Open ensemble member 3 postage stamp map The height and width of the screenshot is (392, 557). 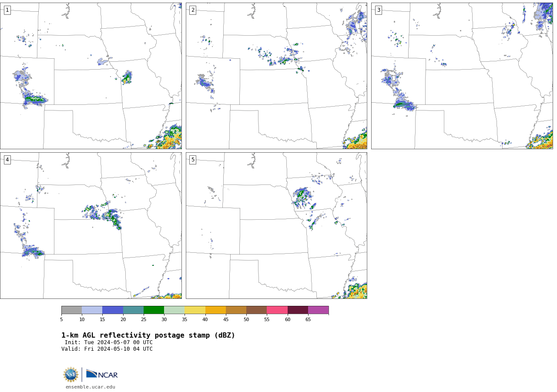point(462,76)
